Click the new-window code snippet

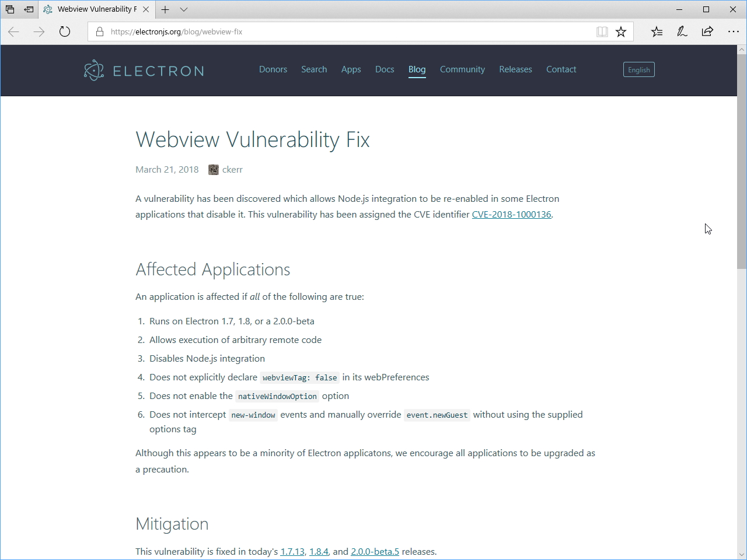coord(253,415)
